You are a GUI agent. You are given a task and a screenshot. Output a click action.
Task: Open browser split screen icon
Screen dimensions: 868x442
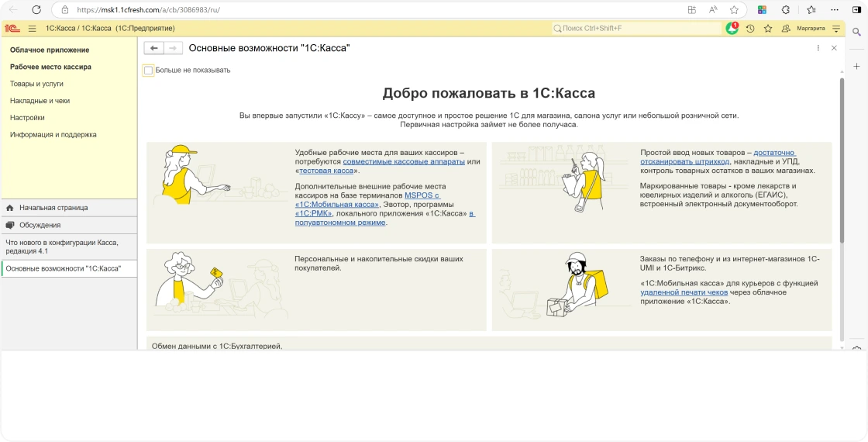pyautogui.click(x=692, y=9)
